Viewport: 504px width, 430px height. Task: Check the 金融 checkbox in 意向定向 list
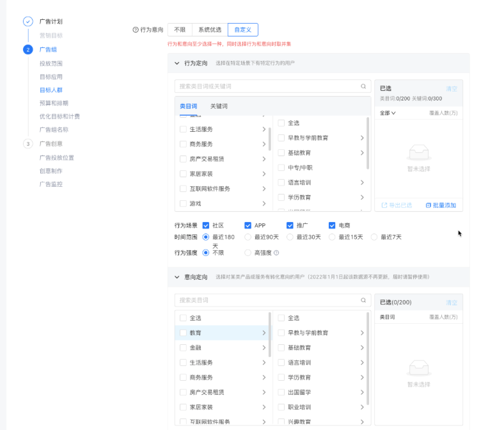pos(184,347)
